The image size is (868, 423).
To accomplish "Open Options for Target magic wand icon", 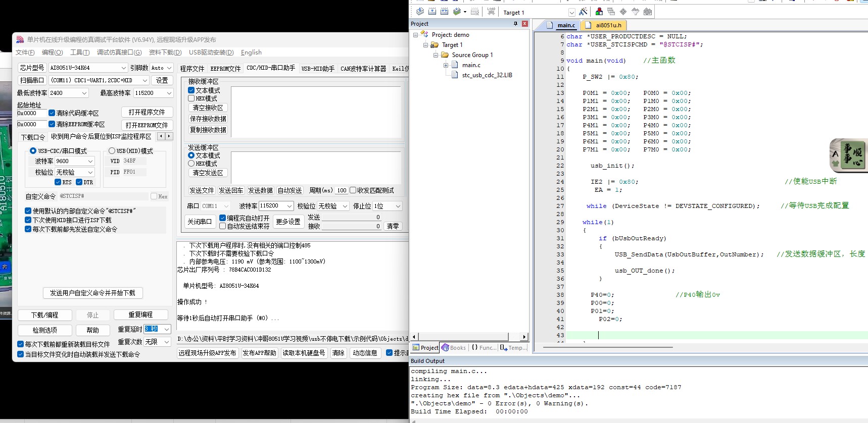I will [x=584, y=12].
